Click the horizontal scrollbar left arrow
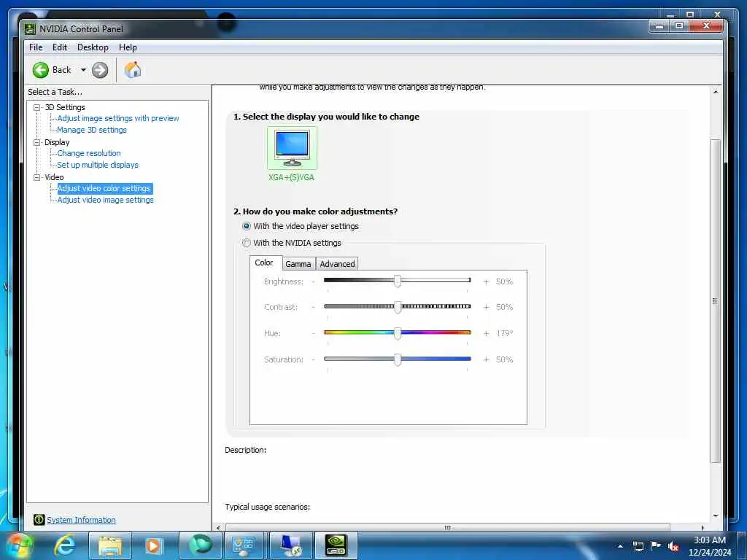 coord(218,528)
